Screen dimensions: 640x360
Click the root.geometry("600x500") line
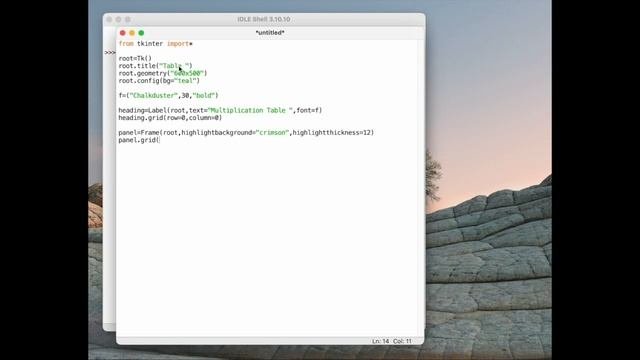(163, 73)
